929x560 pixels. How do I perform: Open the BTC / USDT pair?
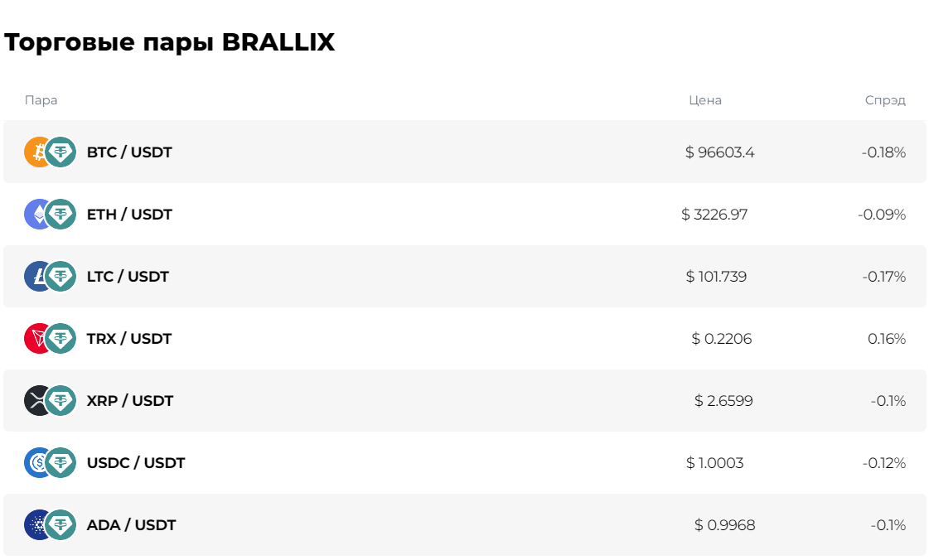pos(129,152)
